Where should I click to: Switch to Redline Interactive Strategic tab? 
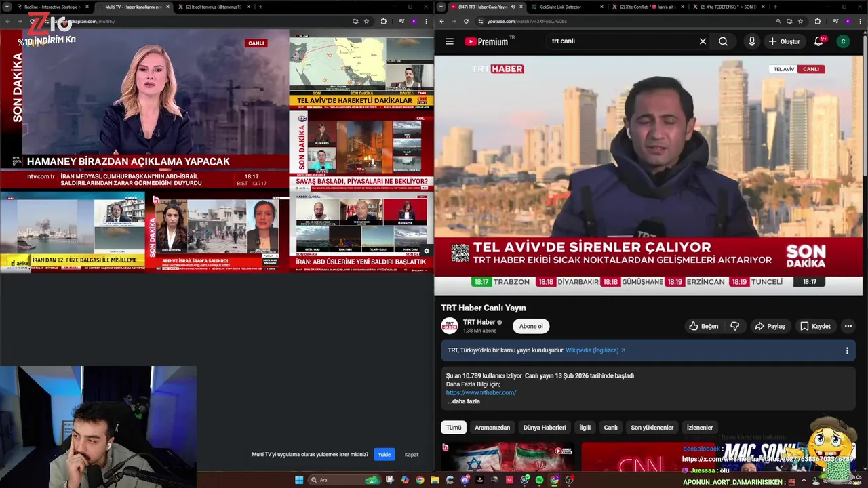(x=53, y=7)
